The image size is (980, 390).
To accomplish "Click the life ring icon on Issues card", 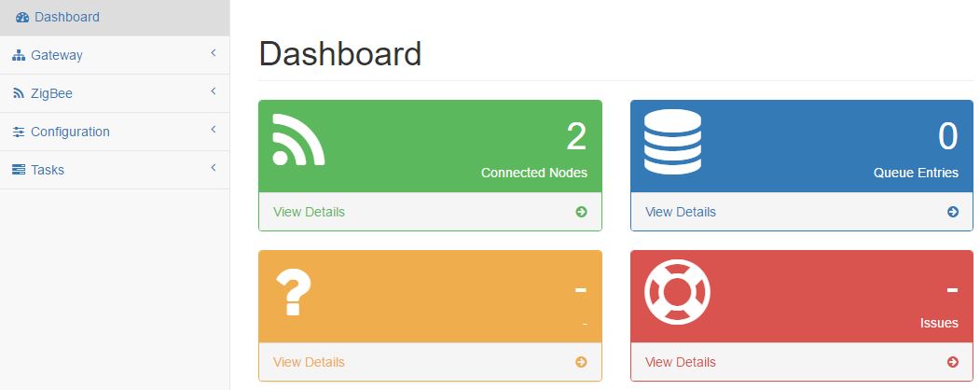I will (677, 290).
